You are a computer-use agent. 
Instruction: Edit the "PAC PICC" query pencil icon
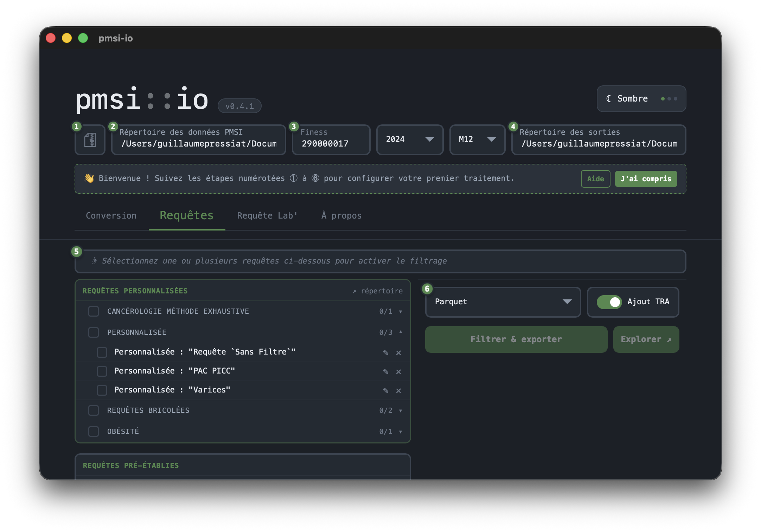pyautogui.click(x=386, y=371)
